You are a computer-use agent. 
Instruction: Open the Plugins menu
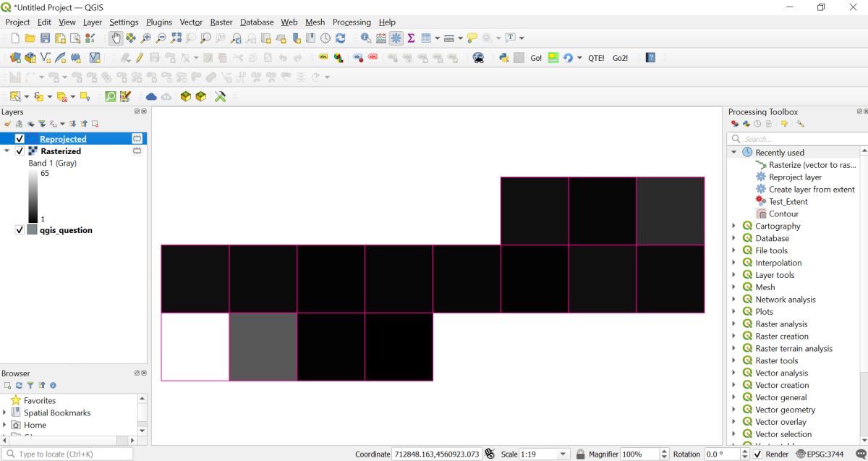(159, 22)
